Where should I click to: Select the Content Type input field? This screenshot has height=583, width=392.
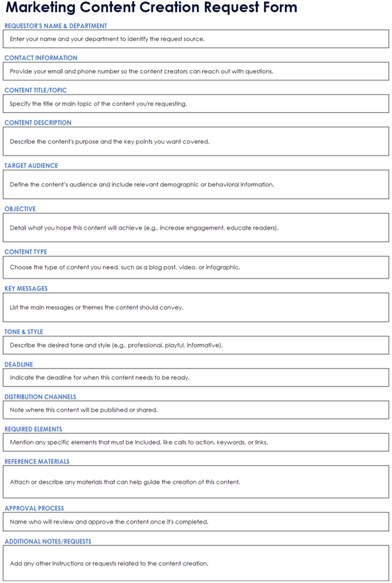click(196, 267)
